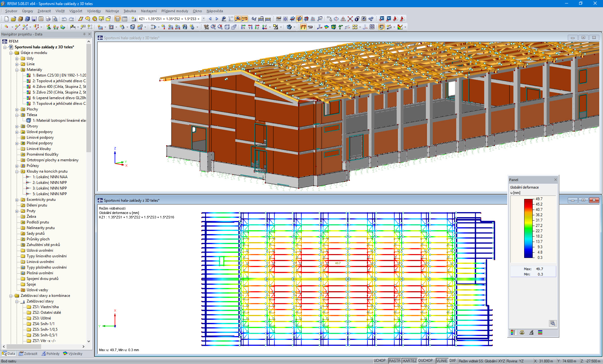Open the factors scale tab in Panel

[522, 332]
